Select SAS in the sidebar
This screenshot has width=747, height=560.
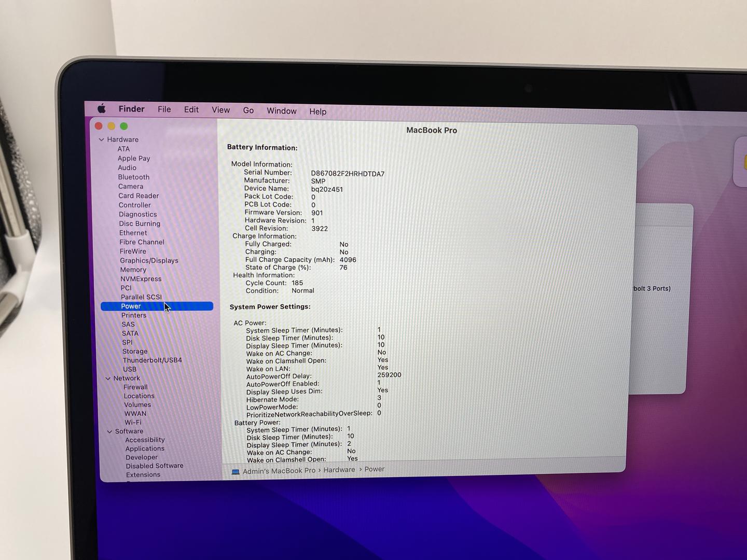click(128, 325)
